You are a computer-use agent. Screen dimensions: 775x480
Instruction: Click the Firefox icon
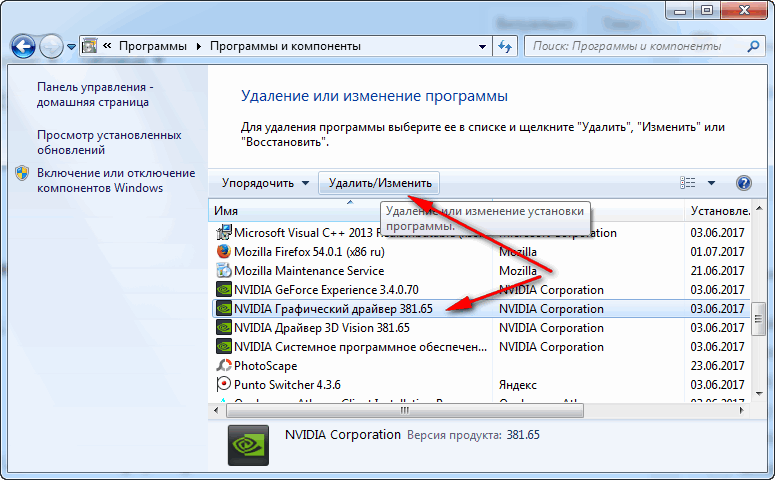point(224,251)
